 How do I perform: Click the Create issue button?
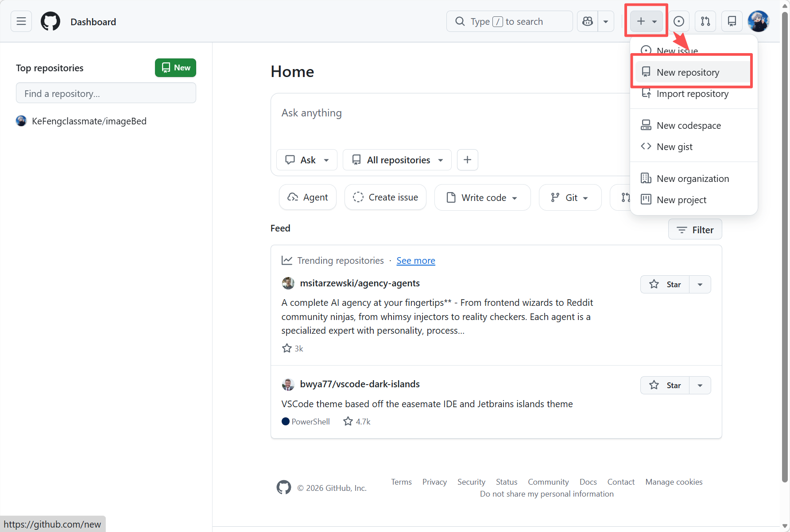click(385, 197)
